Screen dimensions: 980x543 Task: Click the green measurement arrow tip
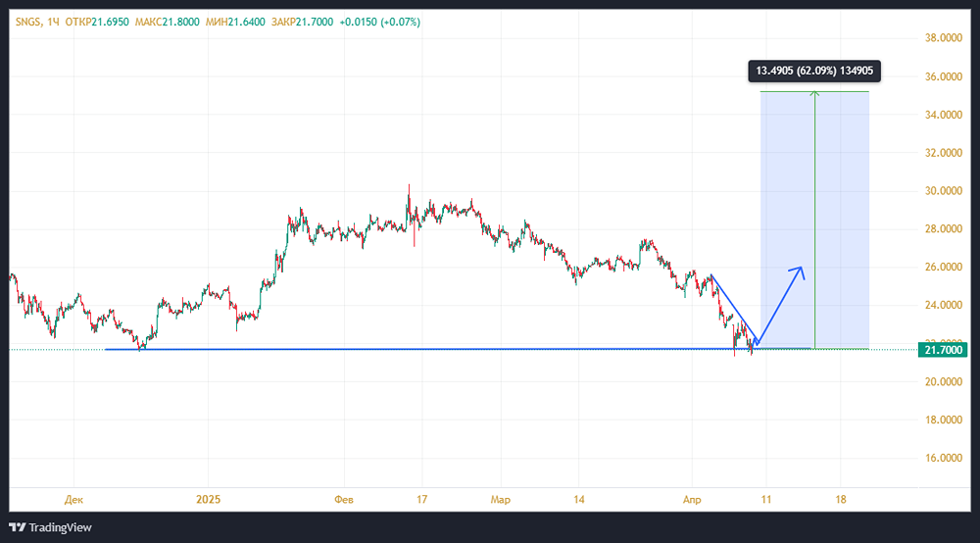pos(815,93)
